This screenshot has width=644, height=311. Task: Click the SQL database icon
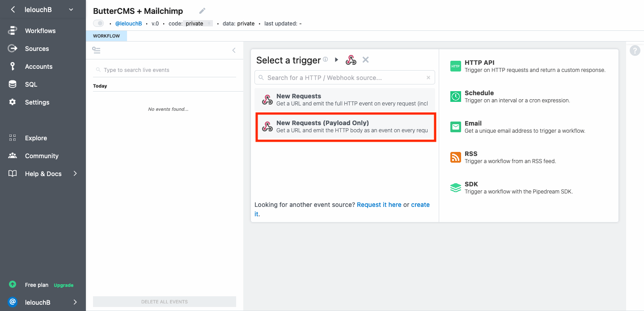click(13, 84)
